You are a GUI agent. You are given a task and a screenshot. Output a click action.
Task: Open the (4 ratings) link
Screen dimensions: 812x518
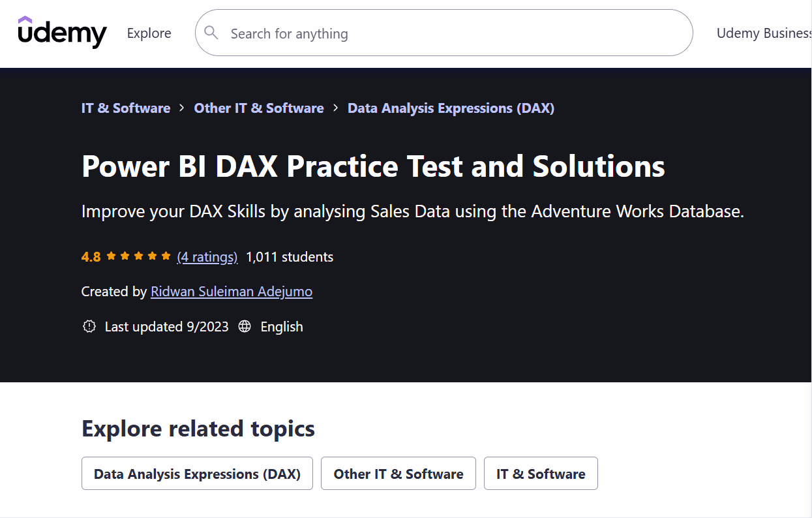(207, 257)
